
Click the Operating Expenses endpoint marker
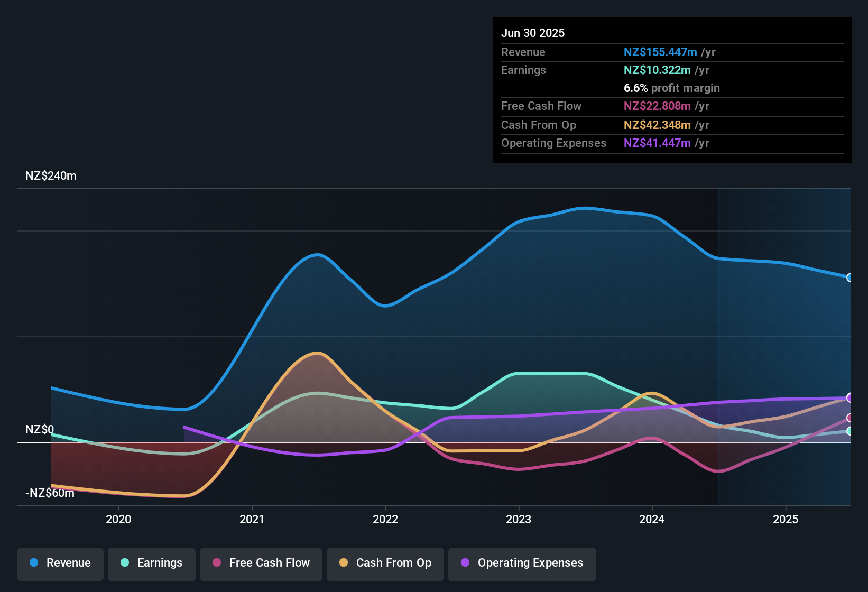(x=850, y=398)
